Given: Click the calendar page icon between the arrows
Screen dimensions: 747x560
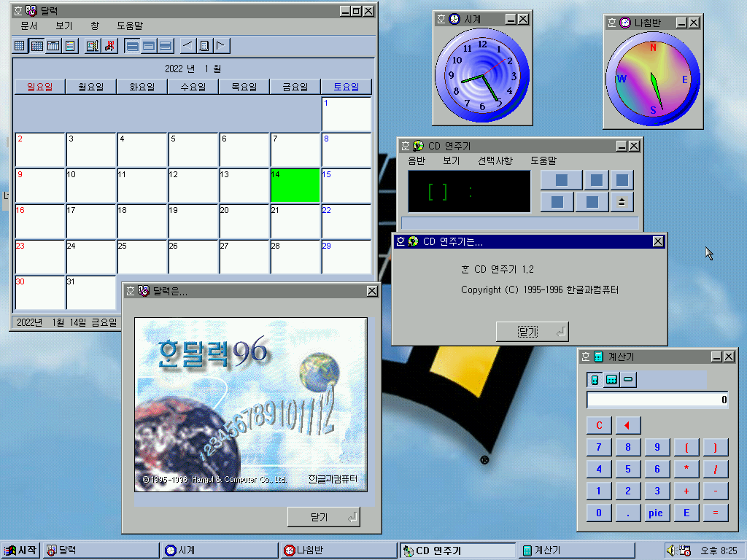Looking at the screenshot, I should coord(204,46).
